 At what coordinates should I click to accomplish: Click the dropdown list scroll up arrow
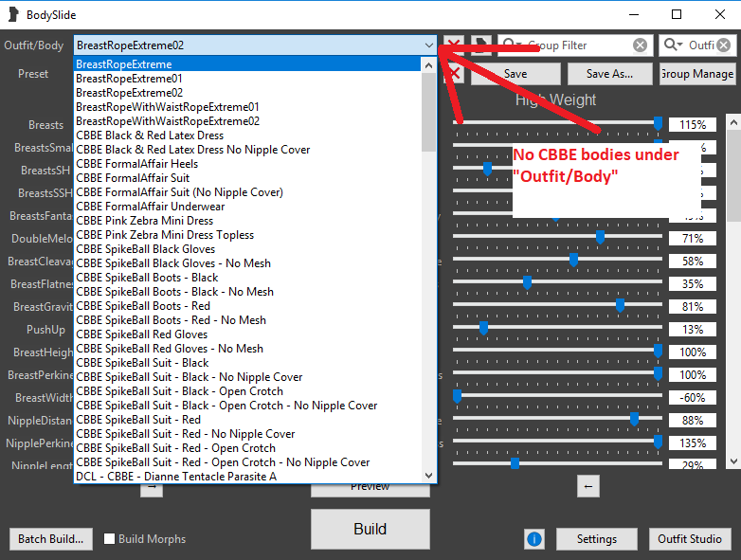[428, 65]
